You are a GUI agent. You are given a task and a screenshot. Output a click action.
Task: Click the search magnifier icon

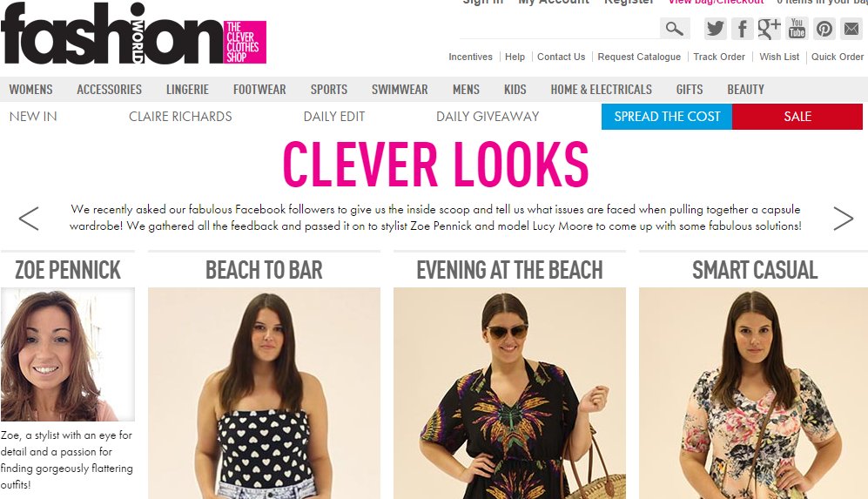tap(674, 28)
